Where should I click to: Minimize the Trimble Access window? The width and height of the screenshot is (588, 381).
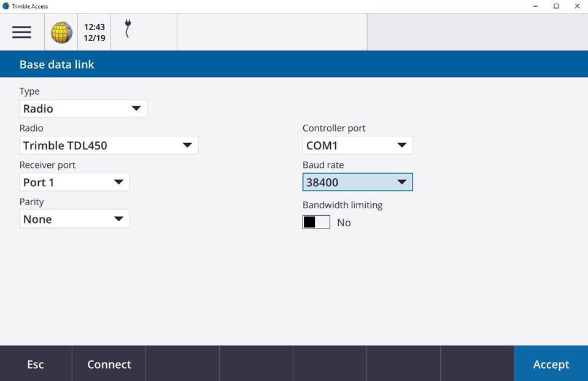click(536, 6)
